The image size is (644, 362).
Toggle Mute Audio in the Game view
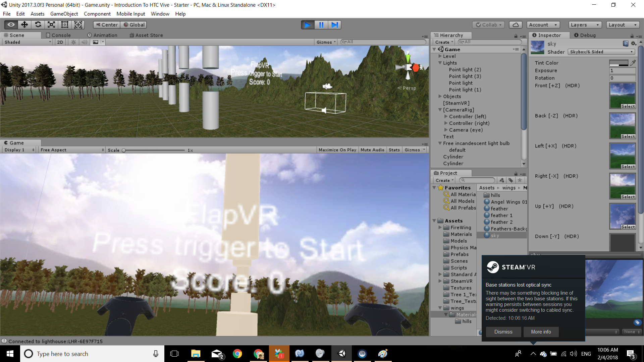click(x=372, y=150)
